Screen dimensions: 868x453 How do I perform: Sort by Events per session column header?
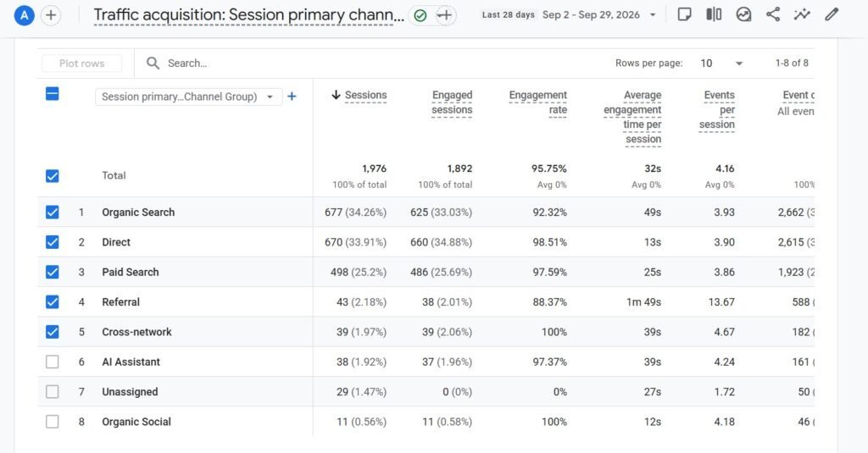click(x=717, y=109)
